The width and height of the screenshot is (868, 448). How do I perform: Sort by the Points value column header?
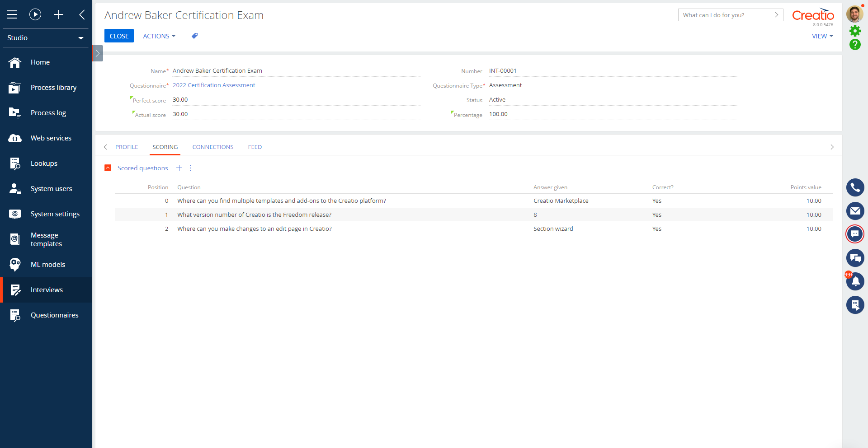(806, 187)
